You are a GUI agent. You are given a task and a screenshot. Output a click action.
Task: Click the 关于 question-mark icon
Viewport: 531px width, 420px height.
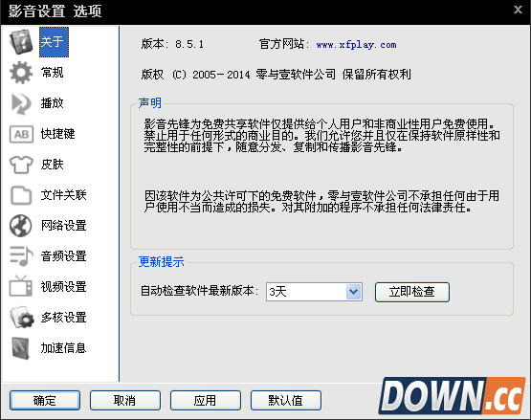pyautogui.click(x=21, y=42)
